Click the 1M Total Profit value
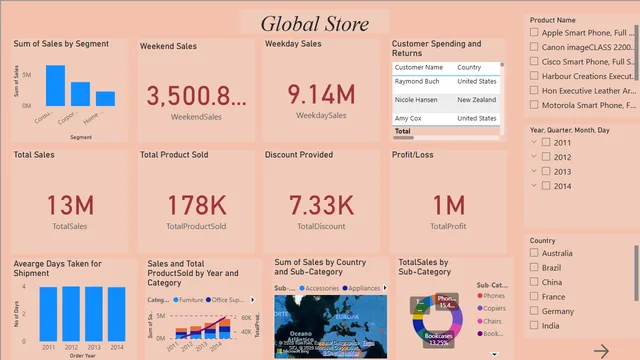The height and width of the screenshot is (360, 640). (449, 205)
